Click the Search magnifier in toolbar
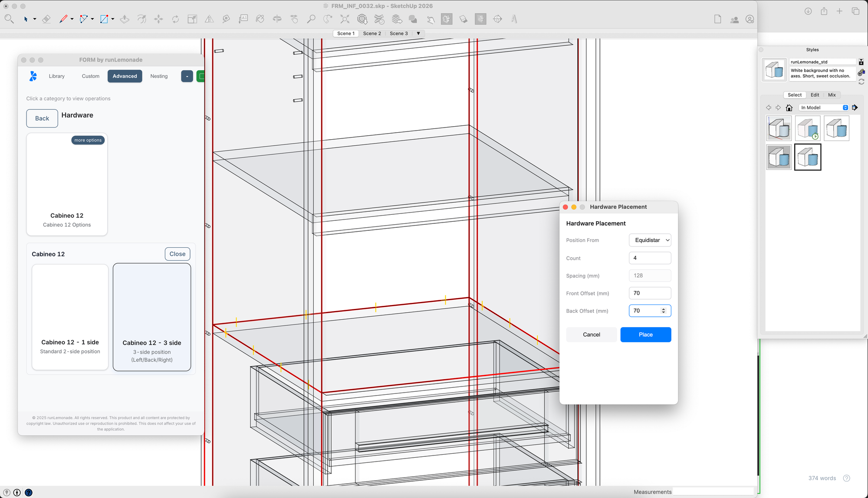 [x=9, y=19]
